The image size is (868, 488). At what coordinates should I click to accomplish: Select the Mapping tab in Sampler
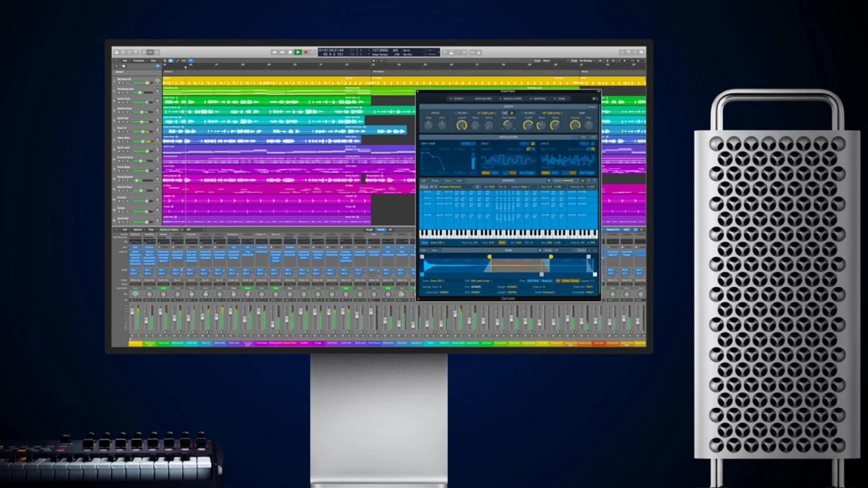click(x=539, y=99)
